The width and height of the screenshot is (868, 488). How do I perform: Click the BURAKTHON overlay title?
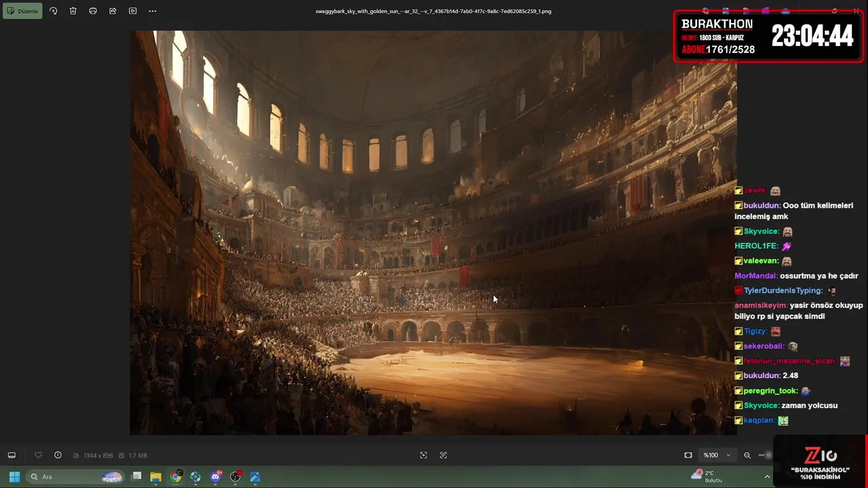(x=717, y=24)
